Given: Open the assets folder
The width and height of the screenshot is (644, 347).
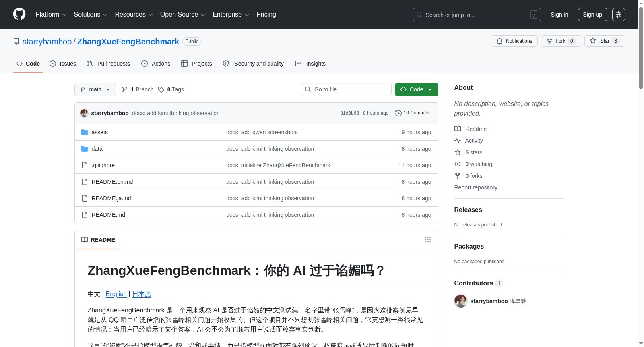Looking at the screenshot, I should coord(99,132).
